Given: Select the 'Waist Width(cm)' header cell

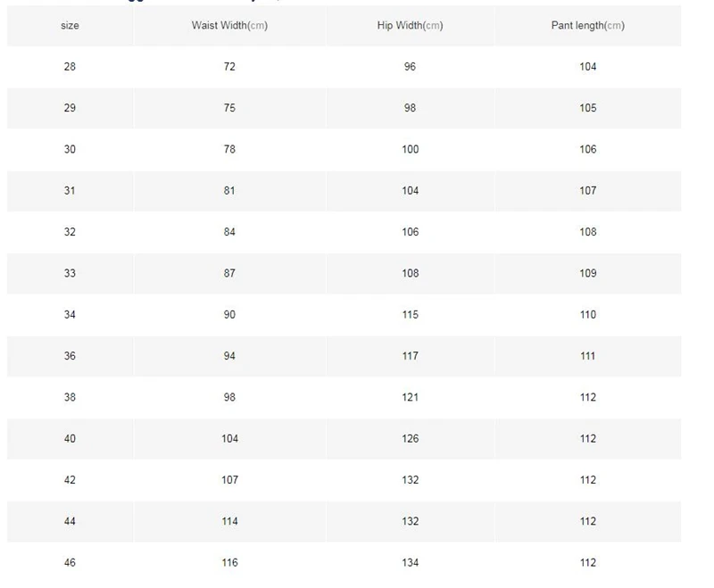Looking at the screenshot, I should (x=229, y=26).
